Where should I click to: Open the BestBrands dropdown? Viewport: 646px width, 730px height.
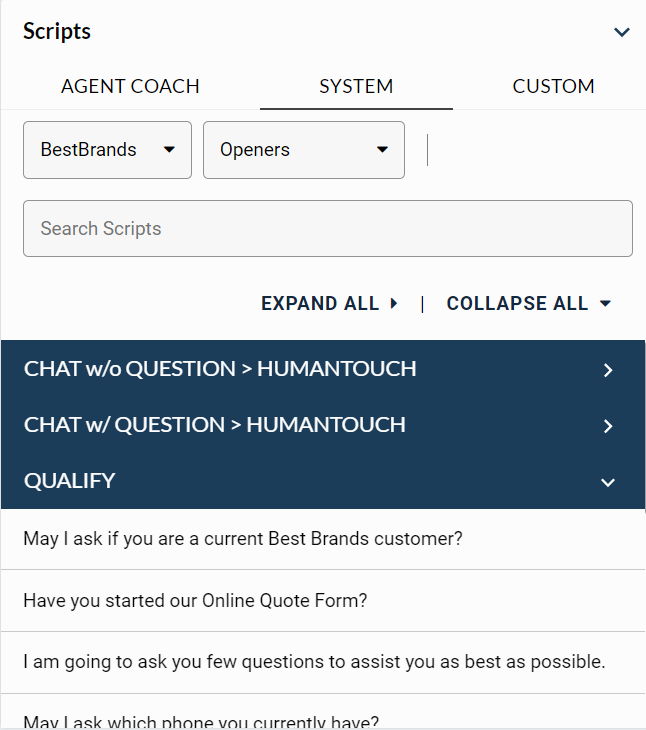click(x=107, y=150)
